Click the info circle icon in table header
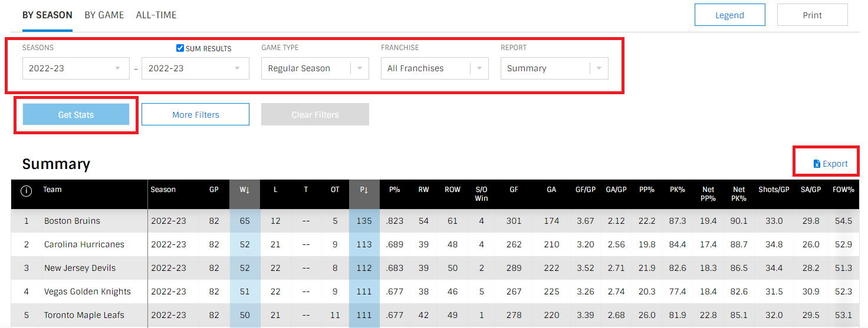The width and height of the screenshot is (868, 328). point(27,191)
